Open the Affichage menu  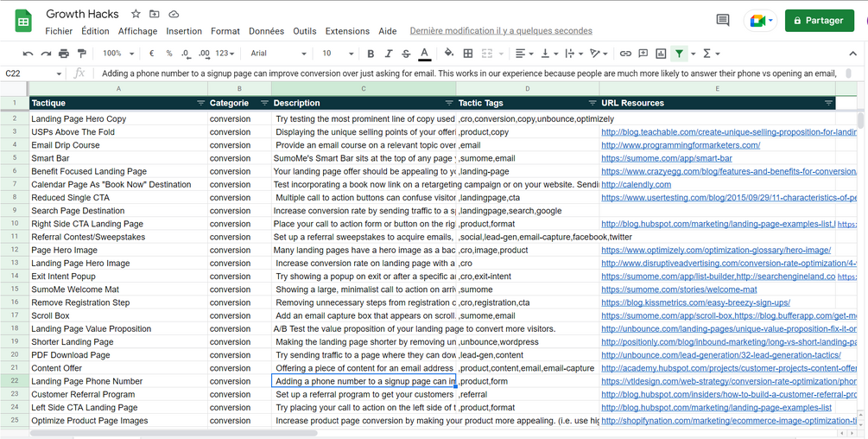pyautogui.click(x=138, y=31)
